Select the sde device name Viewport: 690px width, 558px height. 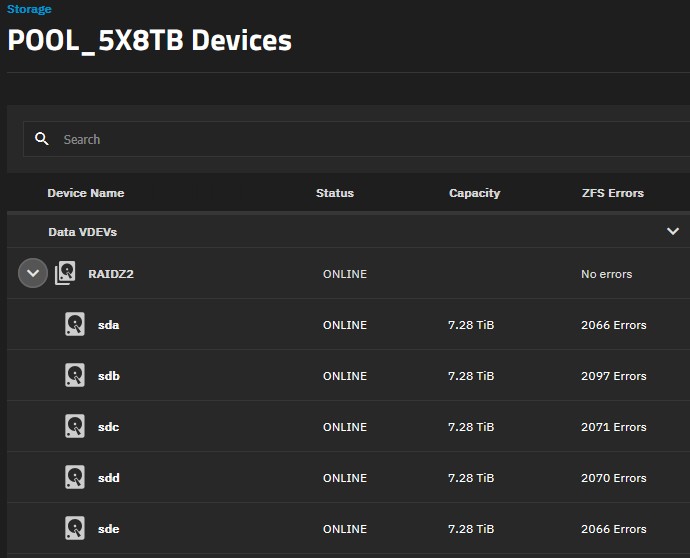(108, 529)
